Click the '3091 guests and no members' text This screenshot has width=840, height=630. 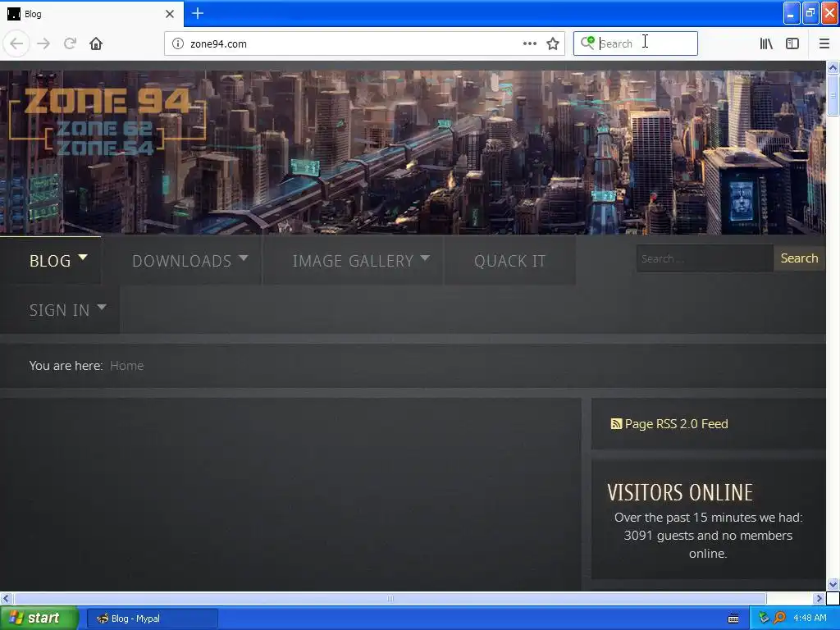click(708, 535)
